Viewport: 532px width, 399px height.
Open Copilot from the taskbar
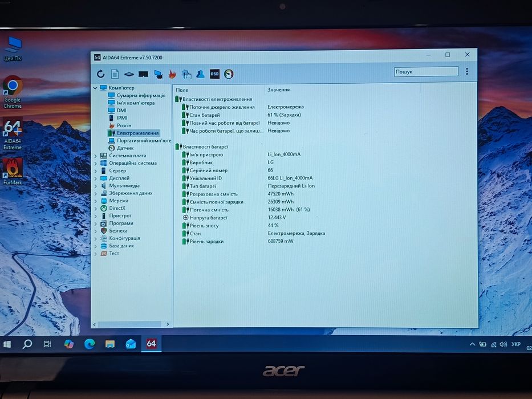pos(68,344)
